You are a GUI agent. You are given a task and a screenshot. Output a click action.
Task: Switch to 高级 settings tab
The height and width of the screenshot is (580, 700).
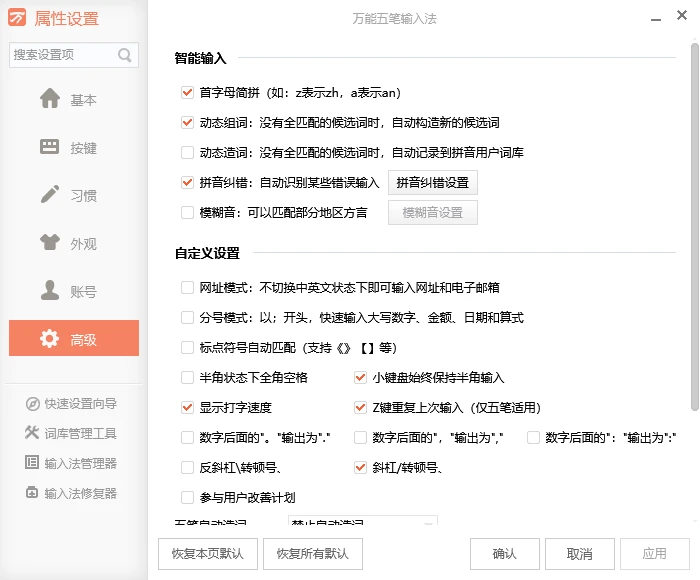pyautogui.click(x=74, y=339)
